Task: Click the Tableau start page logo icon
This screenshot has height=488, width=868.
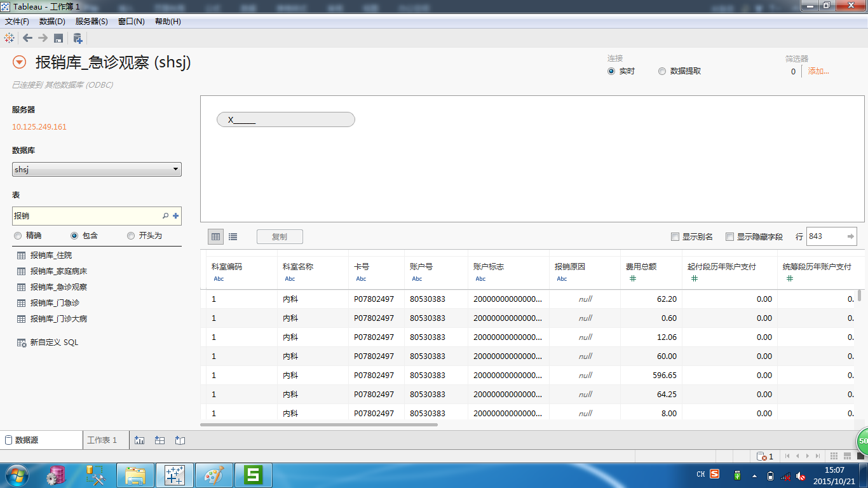Action: tap(10, 38)
